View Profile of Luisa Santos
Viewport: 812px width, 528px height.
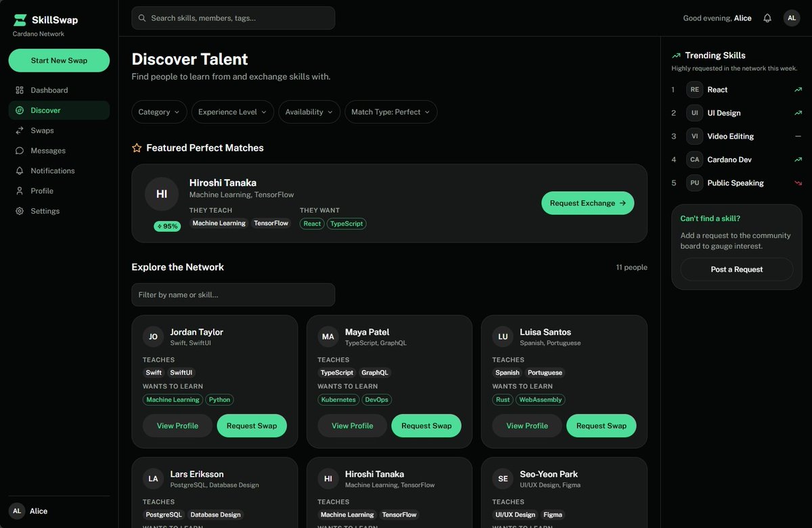tap(527, 426)
